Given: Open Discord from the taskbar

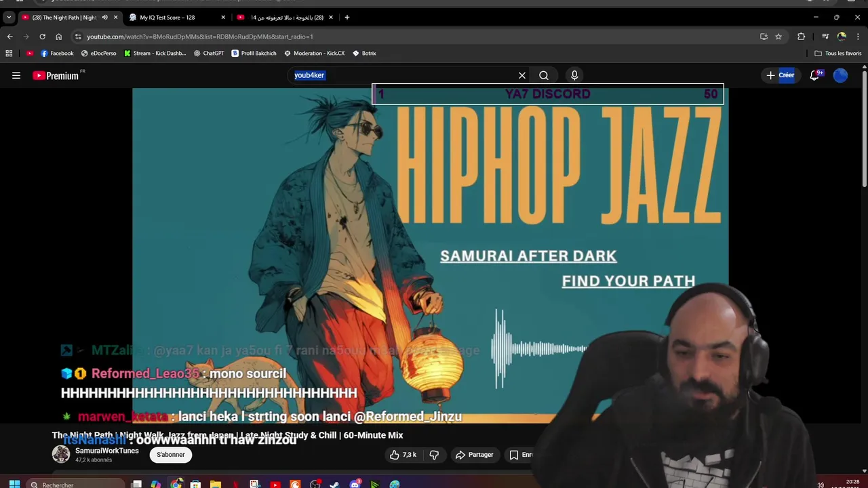Looking at the screenshot, I should pos(355,484).
